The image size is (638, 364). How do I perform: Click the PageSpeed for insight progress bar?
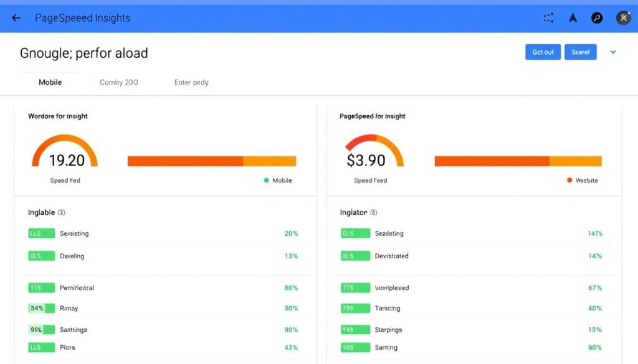518,161
